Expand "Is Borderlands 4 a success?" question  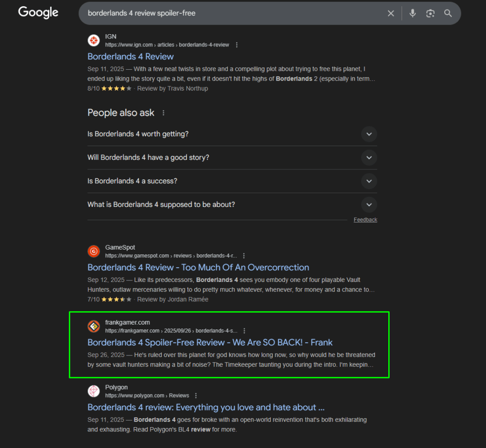(369, 181)
